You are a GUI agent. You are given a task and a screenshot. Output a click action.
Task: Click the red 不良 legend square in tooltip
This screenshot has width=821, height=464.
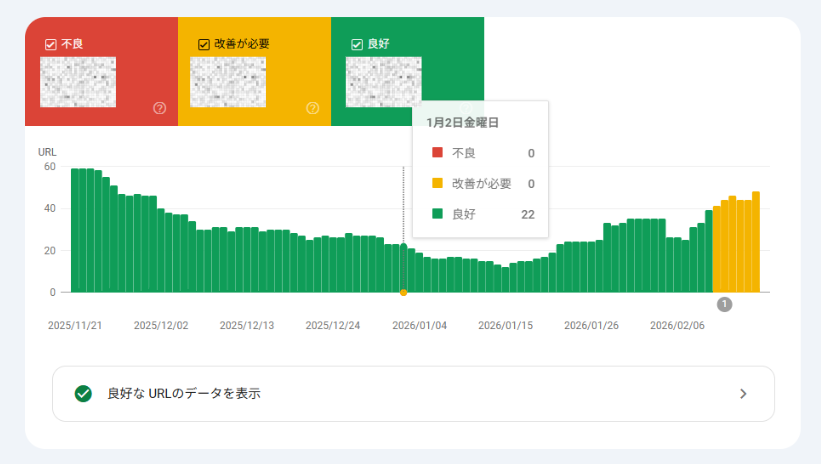[x=437, y=153]
